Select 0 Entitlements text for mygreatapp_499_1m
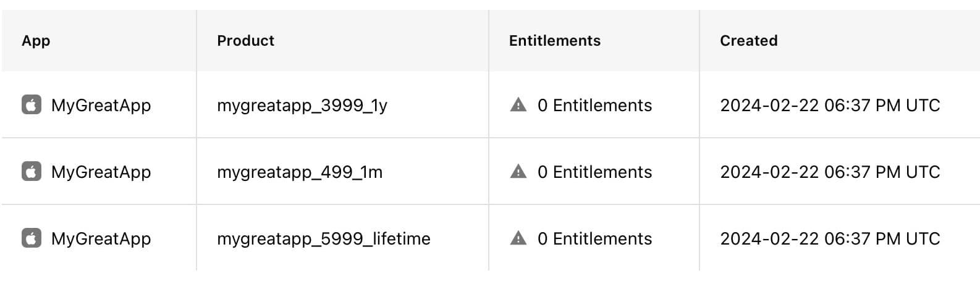The height and width of the screenshot is (281, 980). [x=594, y=172]
